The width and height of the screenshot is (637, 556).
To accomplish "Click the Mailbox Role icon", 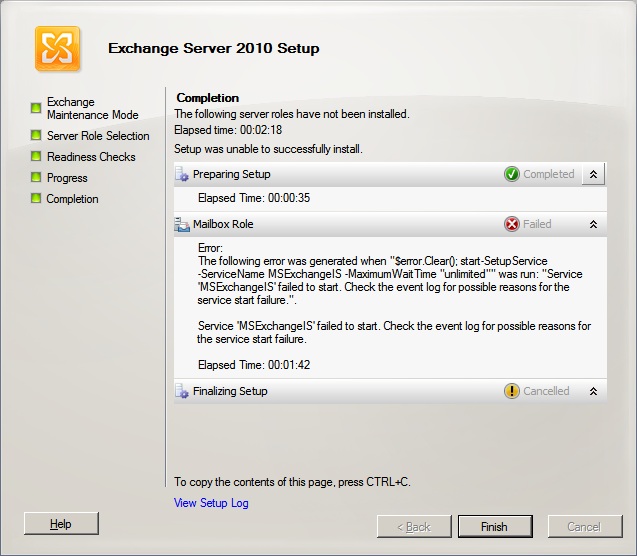I will [x=182, y=224].
